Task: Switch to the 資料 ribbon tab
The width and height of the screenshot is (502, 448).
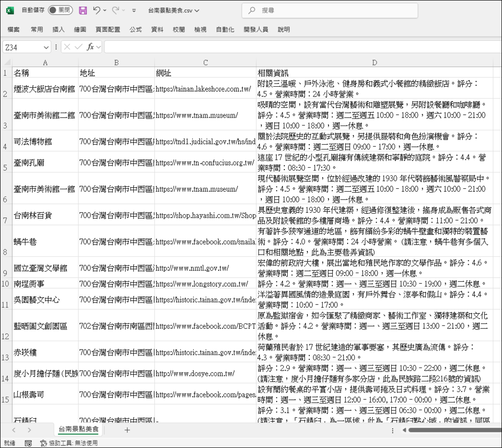Action: 157,29
